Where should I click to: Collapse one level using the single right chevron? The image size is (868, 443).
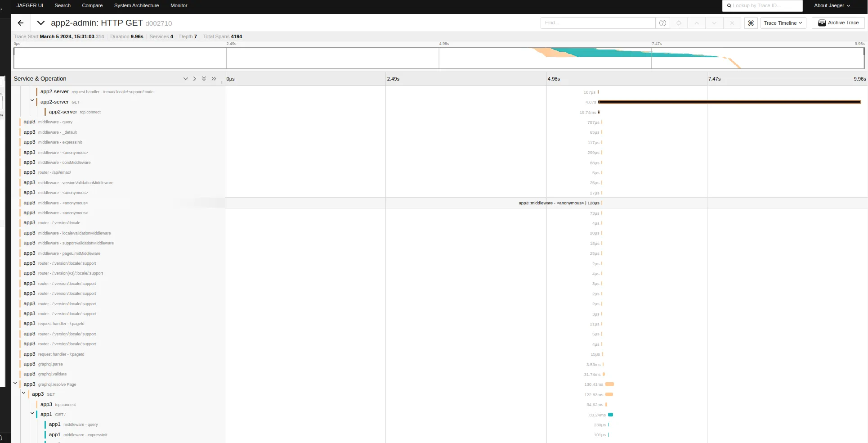point(194,79)
